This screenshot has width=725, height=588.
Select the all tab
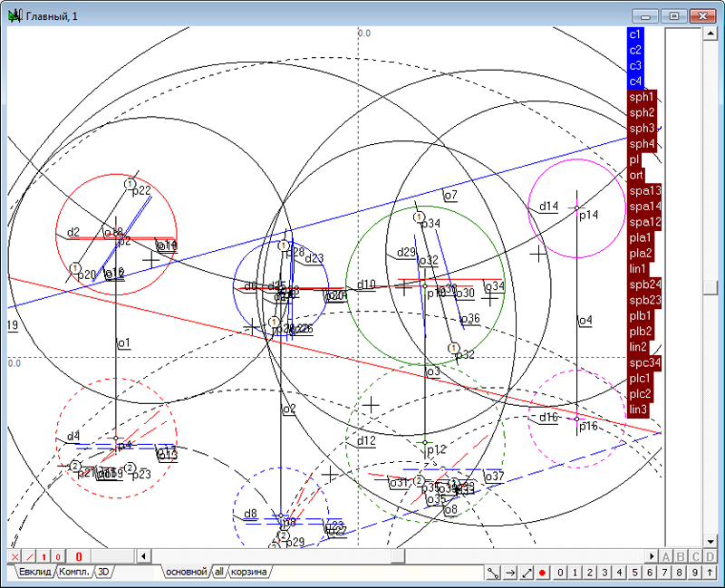[219, 572]
